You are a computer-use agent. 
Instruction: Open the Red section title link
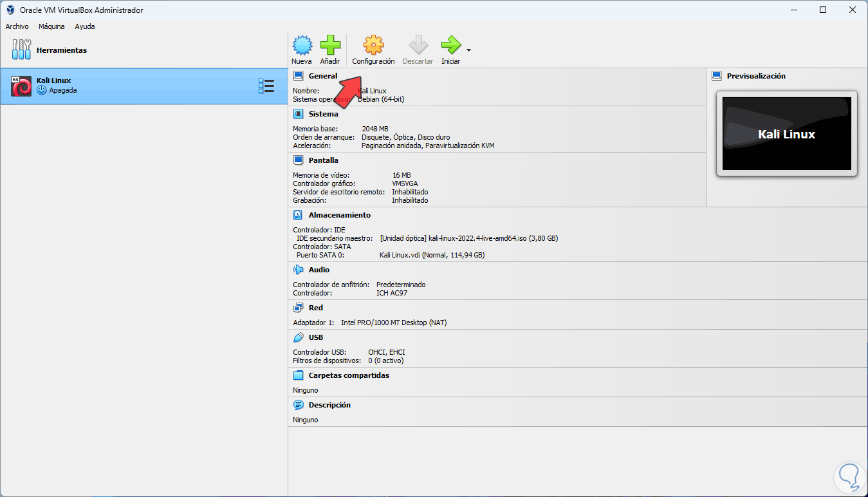[316, 308]
